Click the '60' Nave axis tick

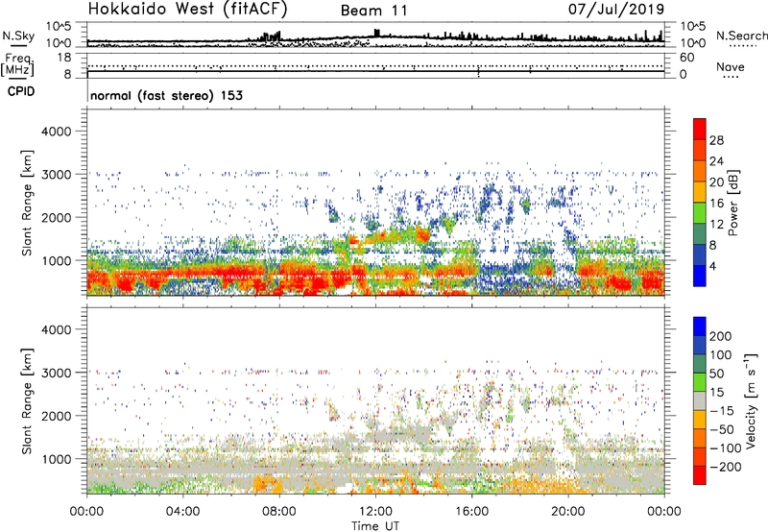point(686,58)
